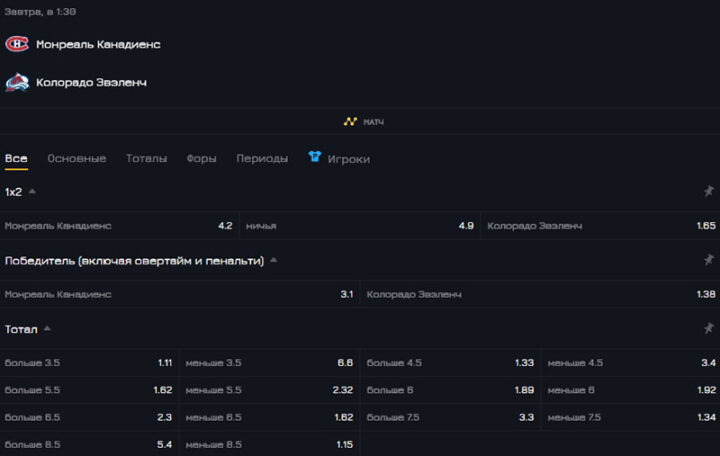Click the Colorado Avalanche team logo
Image resolution: width=720 pixels, height=456 pixels.
17,83
